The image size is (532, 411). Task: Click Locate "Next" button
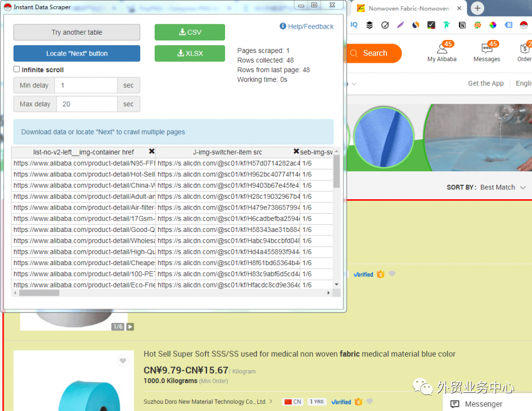pos(77,53)
